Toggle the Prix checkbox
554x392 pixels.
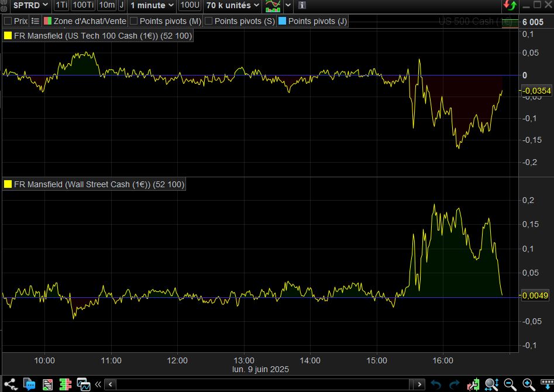[8, 21]
